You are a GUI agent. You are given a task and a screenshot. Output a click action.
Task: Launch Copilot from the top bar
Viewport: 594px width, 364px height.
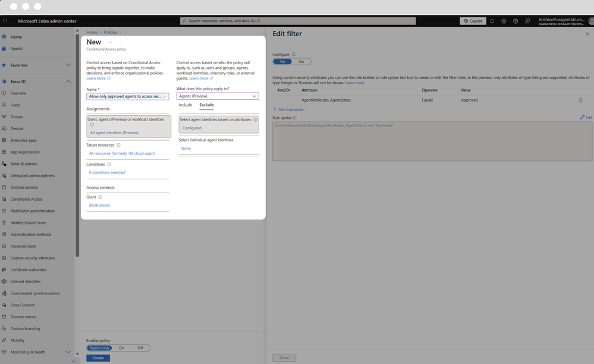pyautogui.click(x=473, y=21)
